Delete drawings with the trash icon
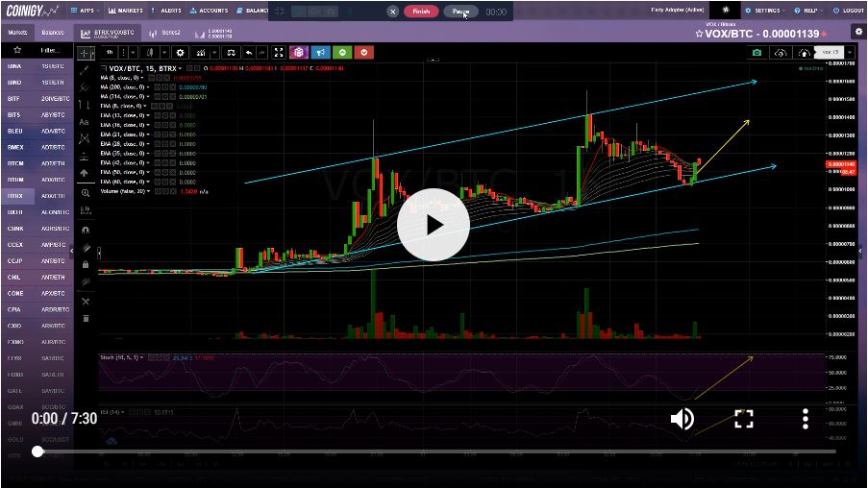 [86, 318]
